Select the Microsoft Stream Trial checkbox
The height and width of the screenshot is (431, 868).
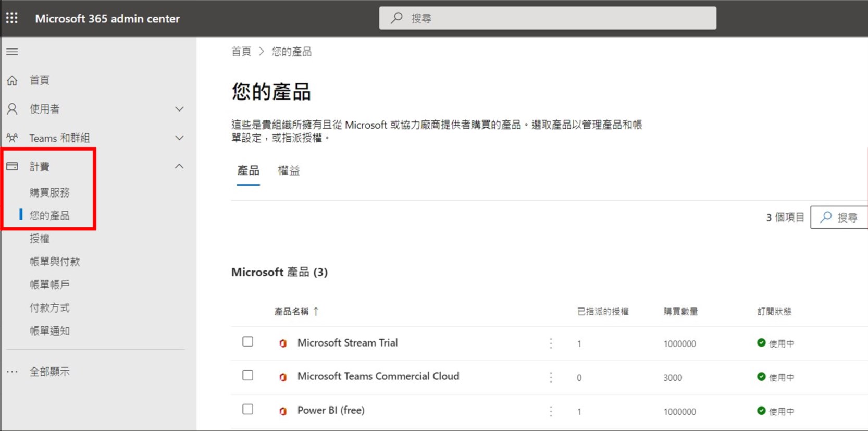coord(248,342)
